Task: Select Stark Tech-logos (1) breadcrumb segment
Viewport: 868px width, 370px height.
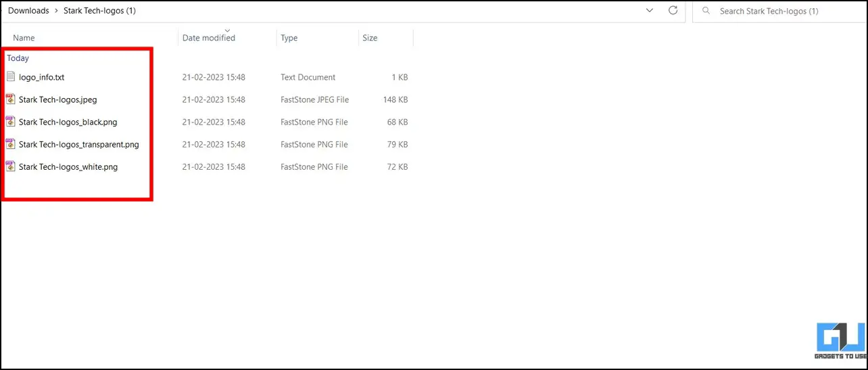Action: [99, 11]
